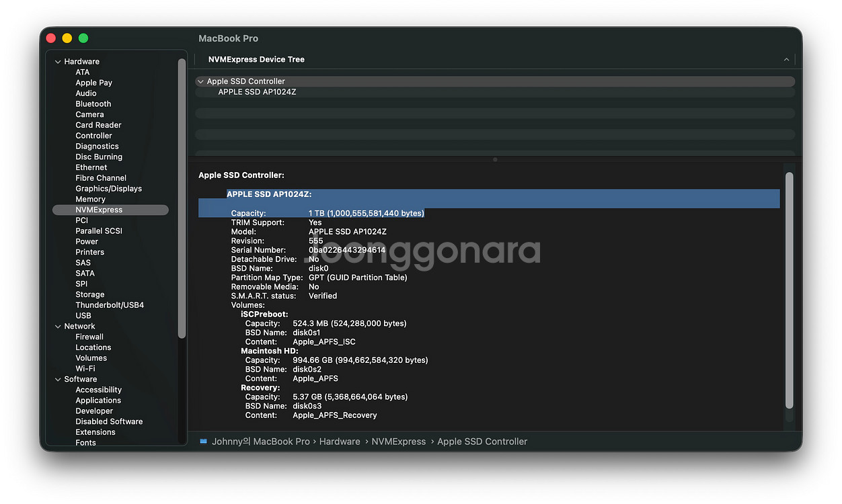The image size is (842, 504).
Task: Open Bluetooth in the sidebar
Action: click(x=93, y=104)
